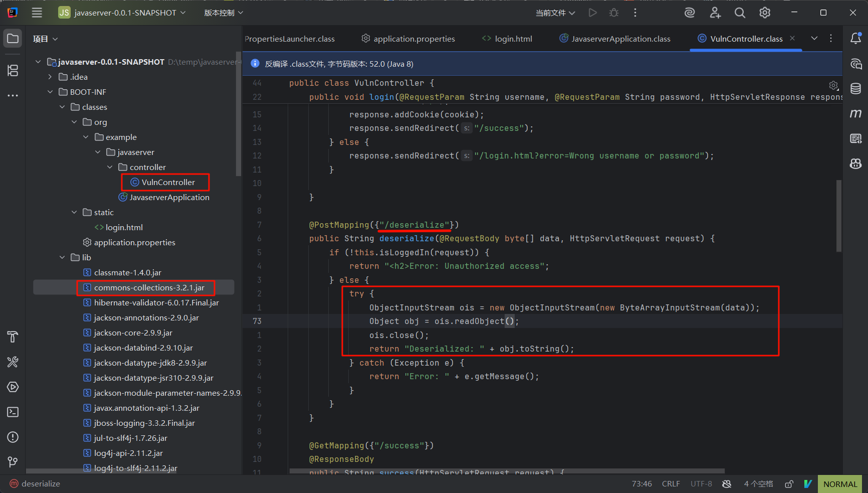Screen dimensions: 868x493
Task: Open the Problems tool window icon
Action: tap(13, 437)
